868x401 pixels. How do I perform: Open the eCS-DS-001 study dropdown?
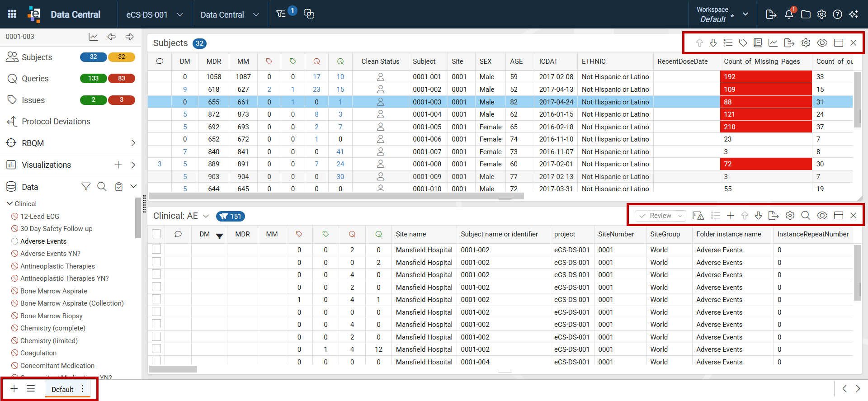coord(154,14)
